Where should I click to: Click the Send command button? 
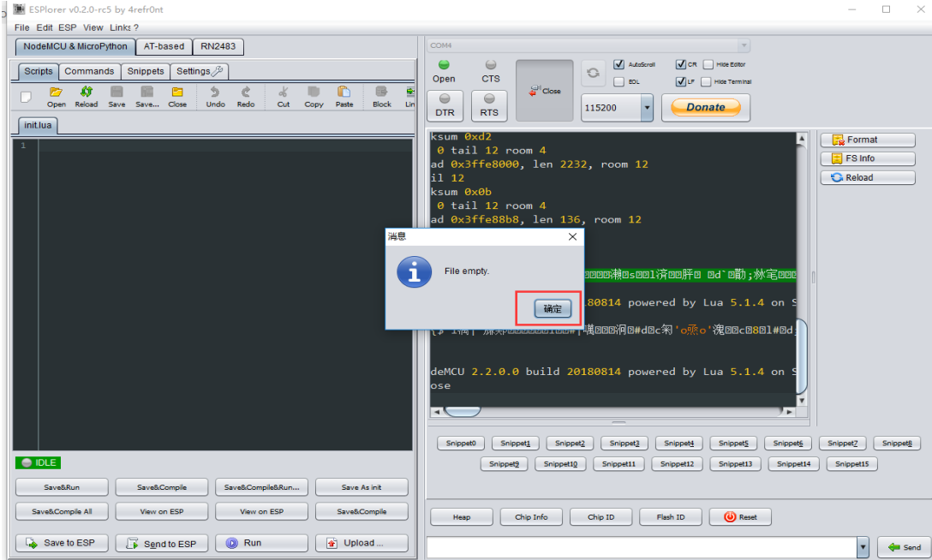coord(904,547)
